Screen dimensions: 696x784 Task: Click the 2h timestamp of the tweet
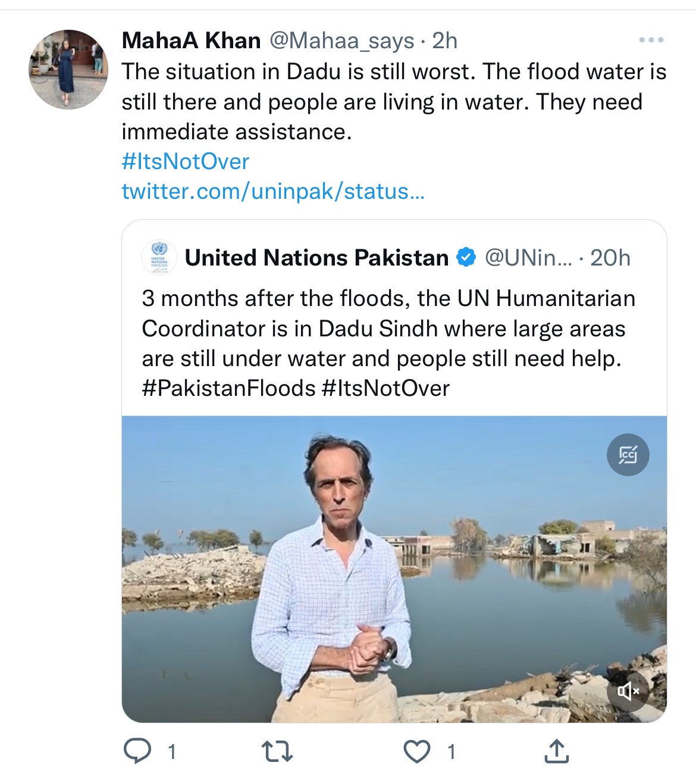[444, 40]
